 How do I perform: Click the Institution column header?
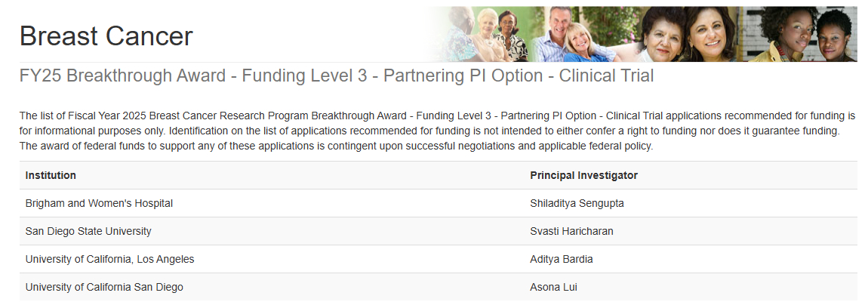pos(51,175)
